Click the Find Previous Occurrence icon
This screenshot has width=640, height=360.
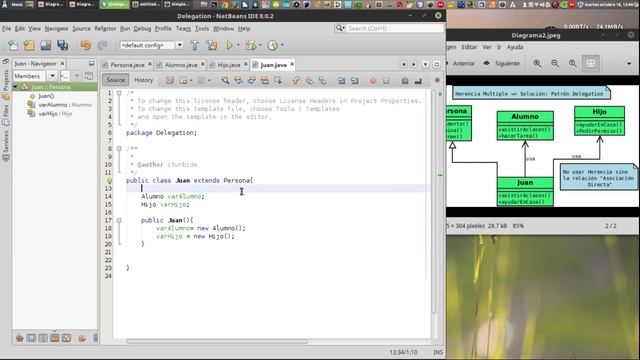(x=238, y=80)
